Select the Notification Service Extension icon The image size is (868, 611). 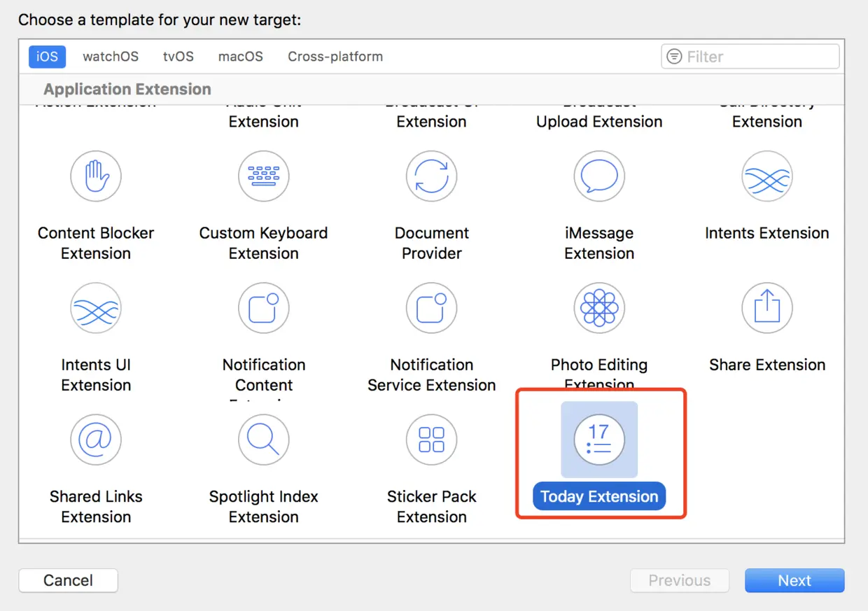point(432,308)
